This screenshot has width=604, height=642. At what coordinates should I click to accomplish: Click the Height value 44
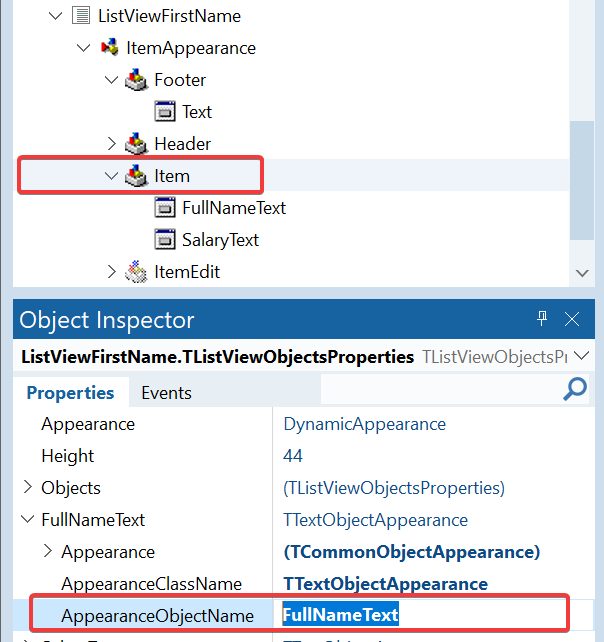pos(293,456)
